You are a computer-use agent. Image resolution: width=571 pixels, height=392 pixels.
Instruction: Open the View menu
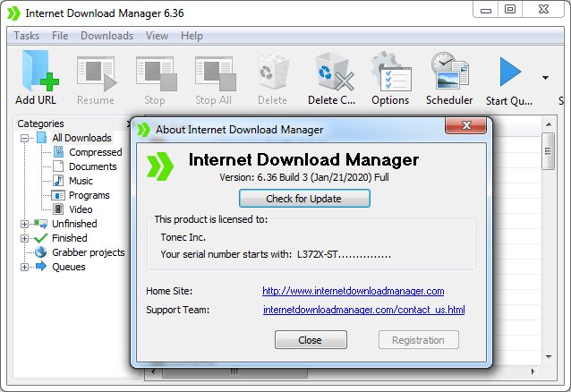[x=157, y=36]
